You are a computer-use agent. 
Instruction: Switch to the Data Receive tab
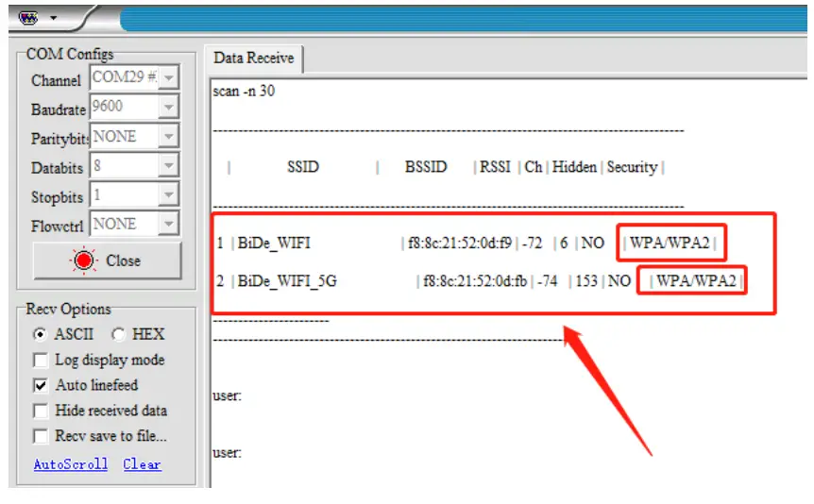tap(253, 59)
